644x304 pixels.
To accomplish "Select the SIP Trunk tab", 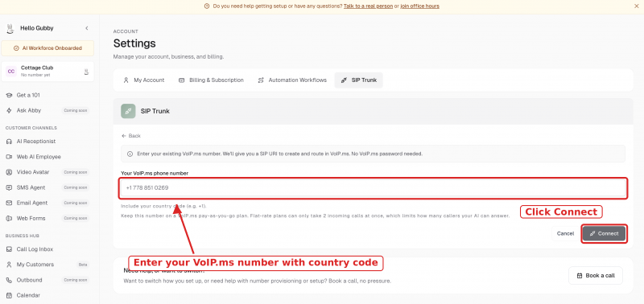I will (358, 80).
